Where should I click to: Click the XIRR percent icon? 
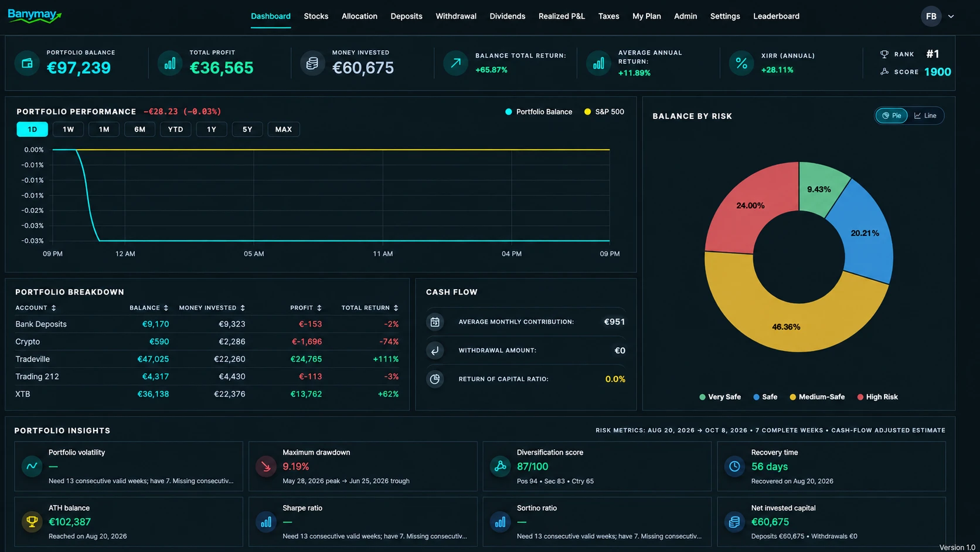tap(741, 63)
